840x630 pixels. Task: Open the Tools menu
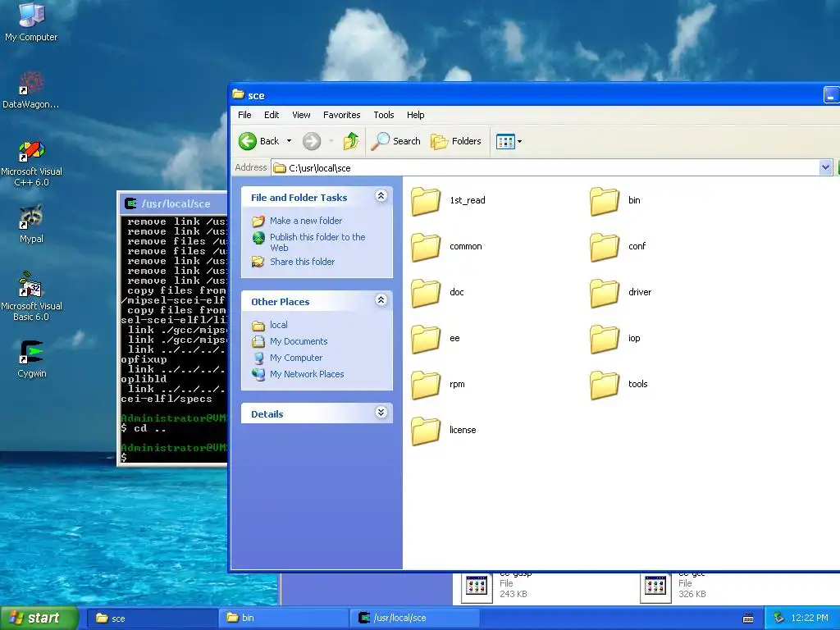point(384,115)
